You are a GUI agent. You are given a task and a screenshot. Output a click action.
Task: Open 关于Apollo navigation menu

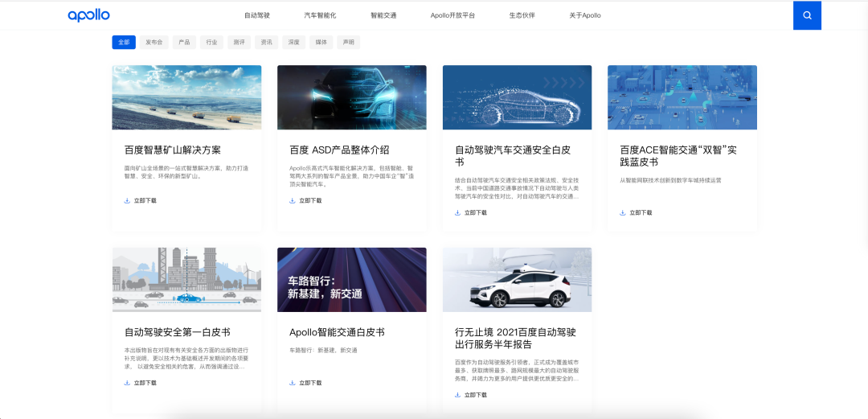click(585, 15)
